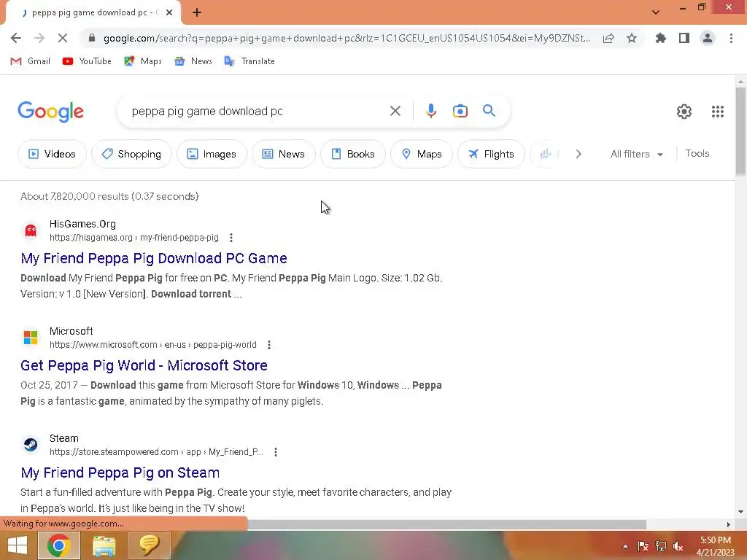Open Google quick settings gear
Screen dimensions: 747x560
point(684,112)
